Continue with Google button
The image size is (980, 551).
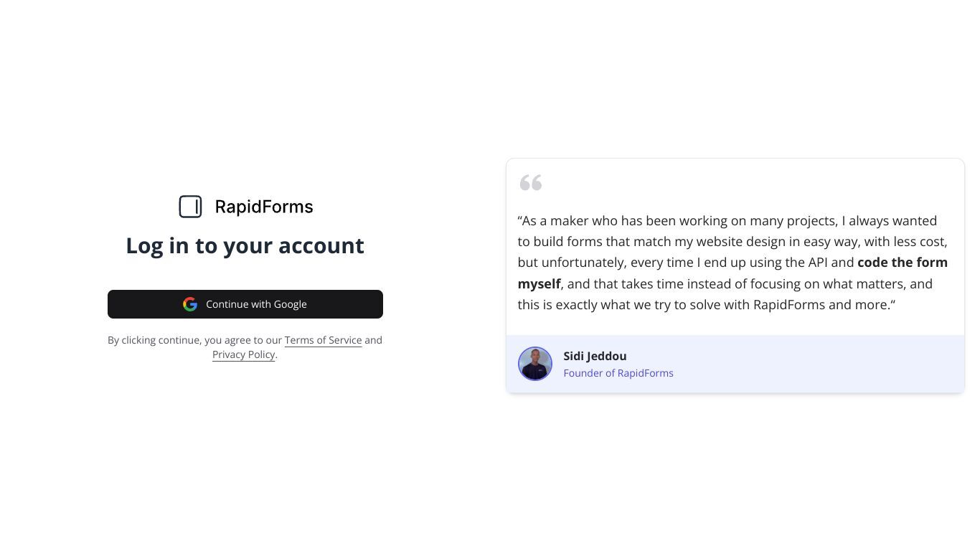coord(245,304)
